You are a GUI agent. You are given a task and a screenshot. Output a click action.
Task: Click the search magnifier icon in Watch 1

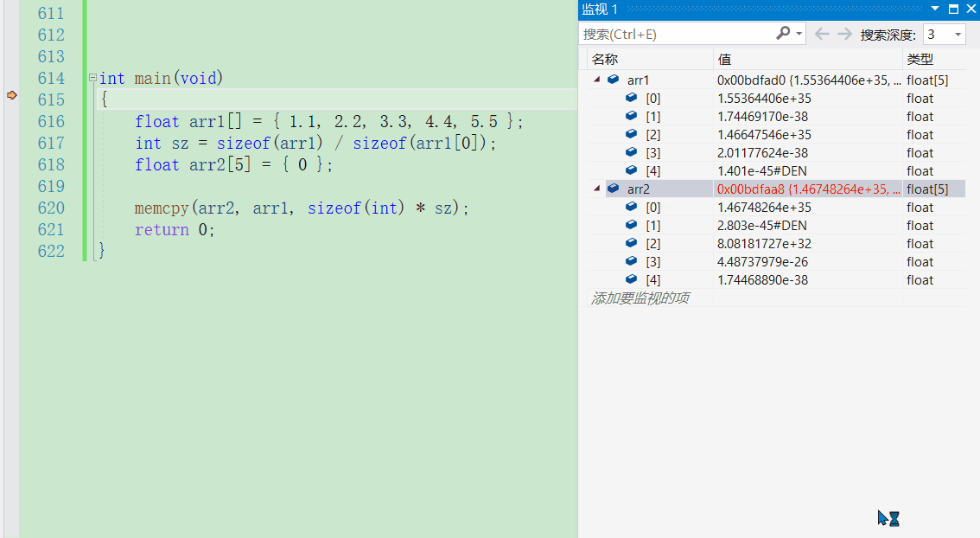click(x=782, y=33)
